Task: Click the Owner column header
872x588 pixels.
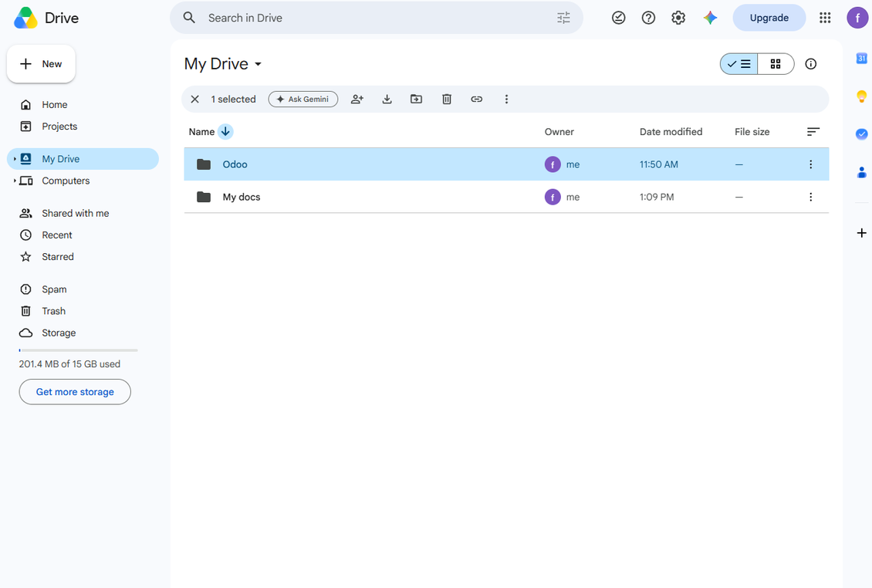Action: tap(559, 132)
